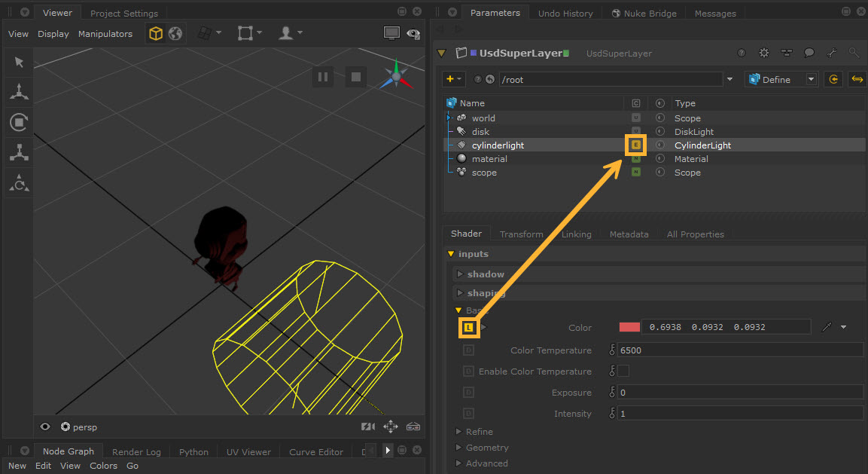
Task: Click the node settings gear icon
Action: (764, 54)
